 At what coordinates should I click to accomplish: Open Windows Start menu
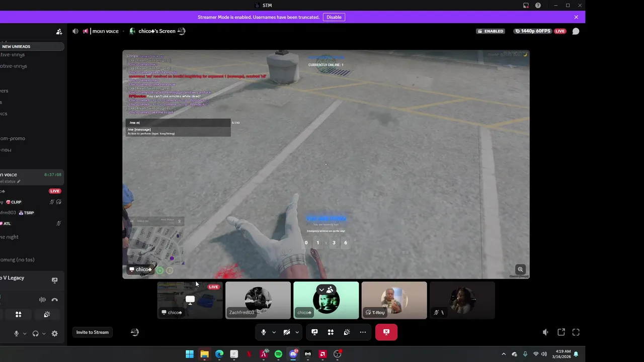(x=190, y=354)
